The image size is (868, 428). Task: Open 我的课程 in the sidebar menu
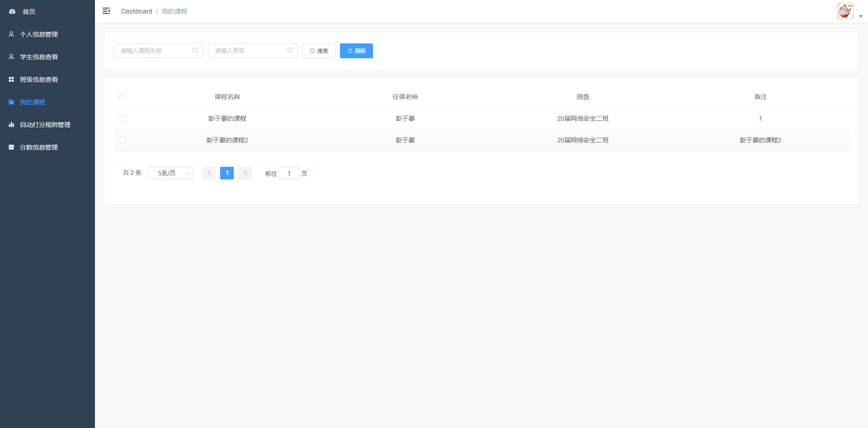pos(33,102)
